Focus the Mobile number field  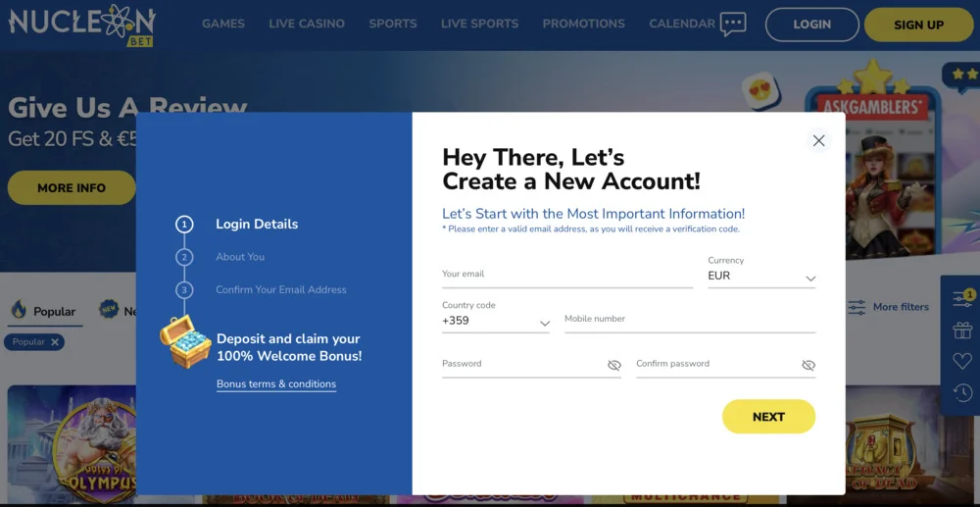tap(690, 320)
